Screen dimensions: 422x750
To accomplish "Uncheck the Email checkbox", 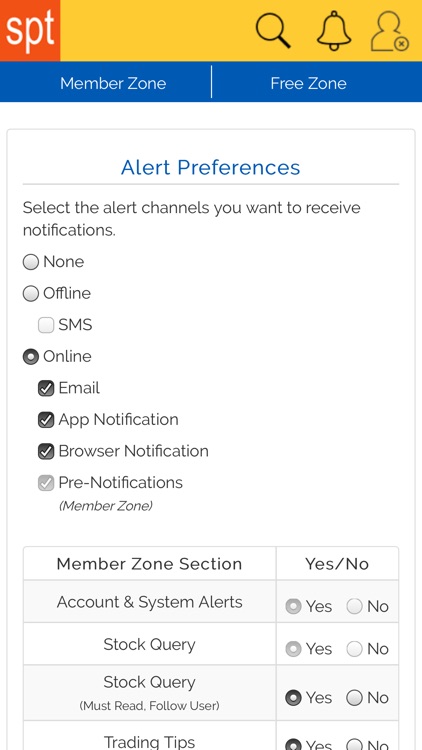I will click(46, 388).
